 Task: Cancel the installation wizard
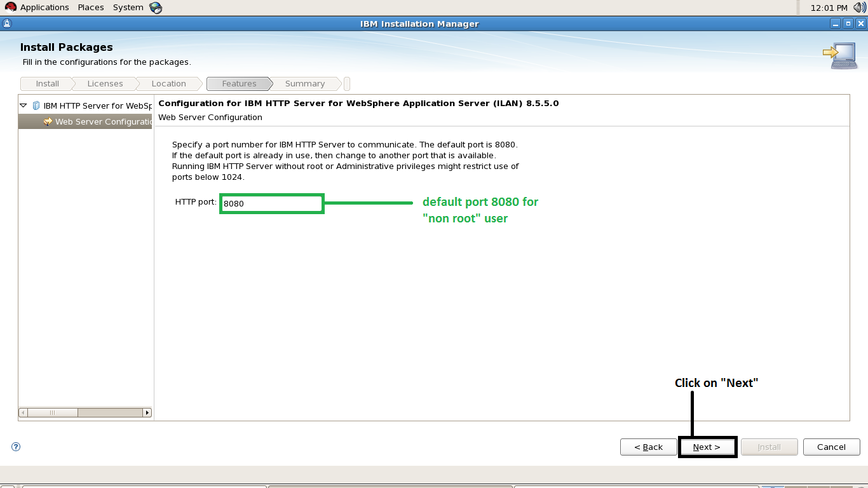(831, 447)
